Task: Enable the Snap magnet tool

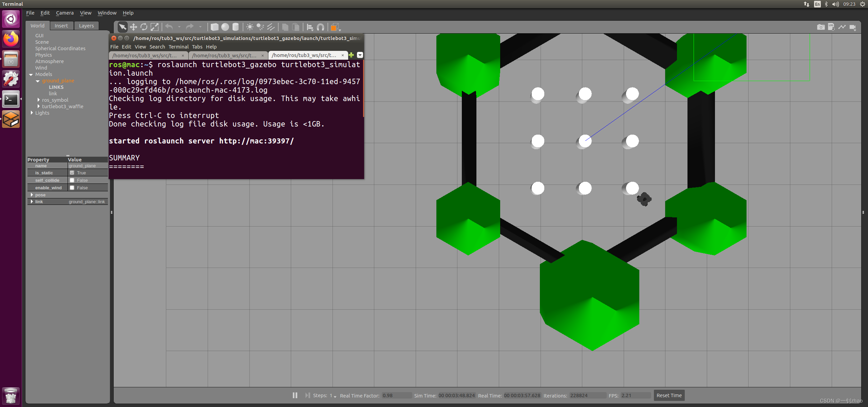Action: pos(320,27)
